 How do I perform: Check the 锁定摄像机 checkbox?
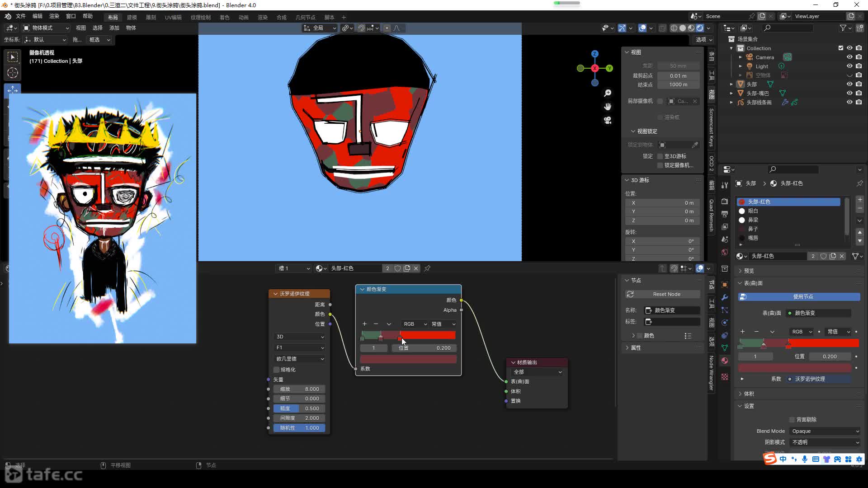pyautogui.click(x=660, y=165)
